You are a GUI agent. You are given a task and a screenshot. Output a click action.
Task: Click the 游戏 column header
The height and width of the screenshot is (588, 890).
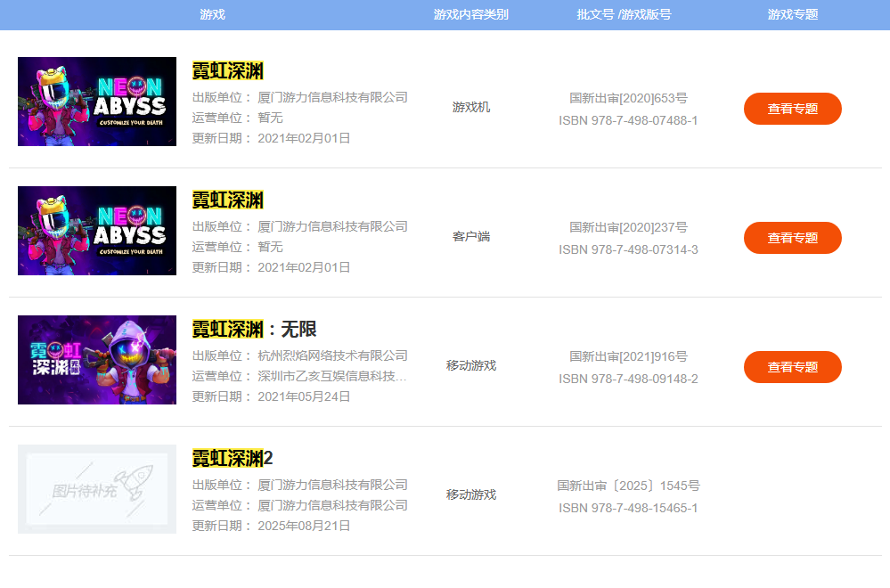click(x=212, y=15)
